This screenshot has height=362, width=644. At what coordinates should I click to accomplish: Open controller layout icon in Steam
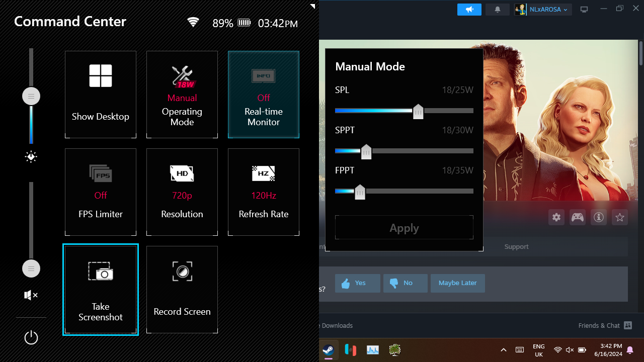577,217
